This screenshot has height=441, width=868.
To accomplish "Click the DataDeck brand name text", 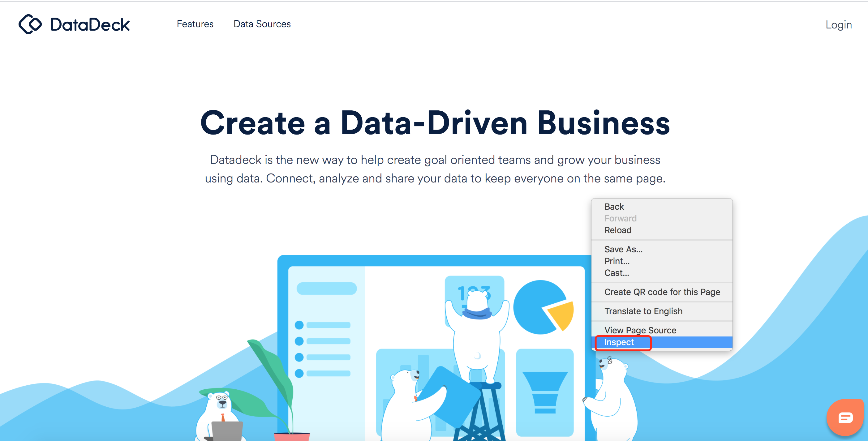I will click(90, 25).
